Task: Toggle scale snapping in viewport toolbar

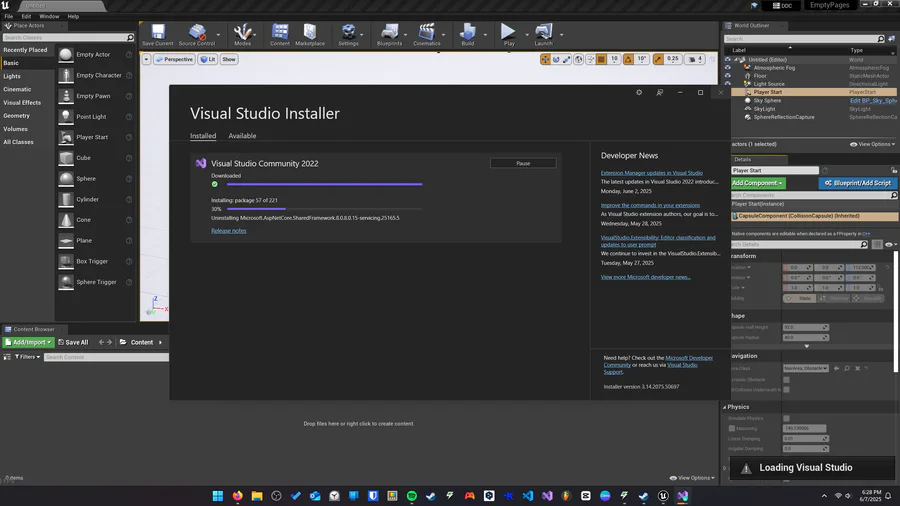Action: [658, 59]
